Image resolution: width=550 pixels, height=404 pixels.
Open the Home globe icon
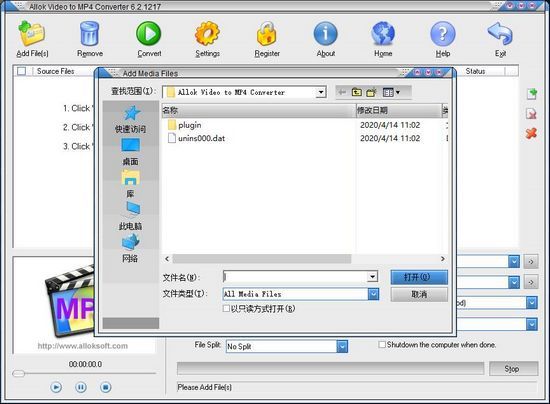[x=383, y=34]
